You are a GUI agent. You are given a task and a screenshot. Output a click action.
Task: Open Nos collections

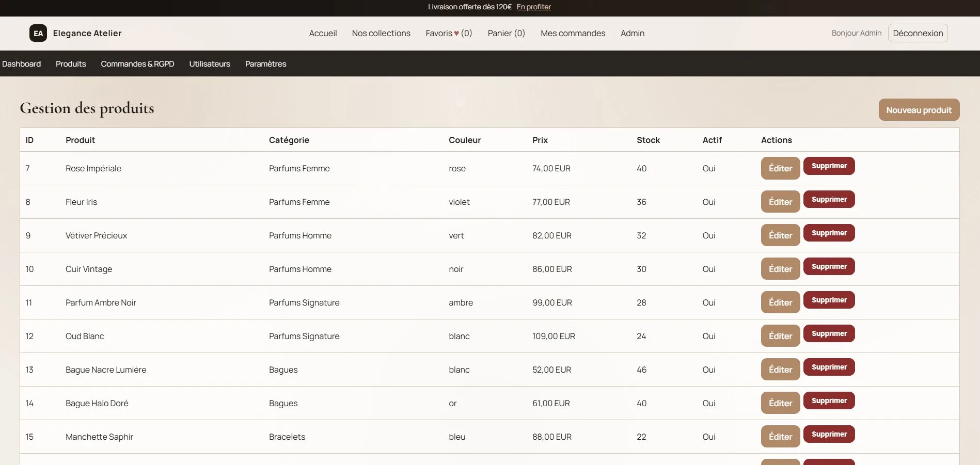point(381,33)
